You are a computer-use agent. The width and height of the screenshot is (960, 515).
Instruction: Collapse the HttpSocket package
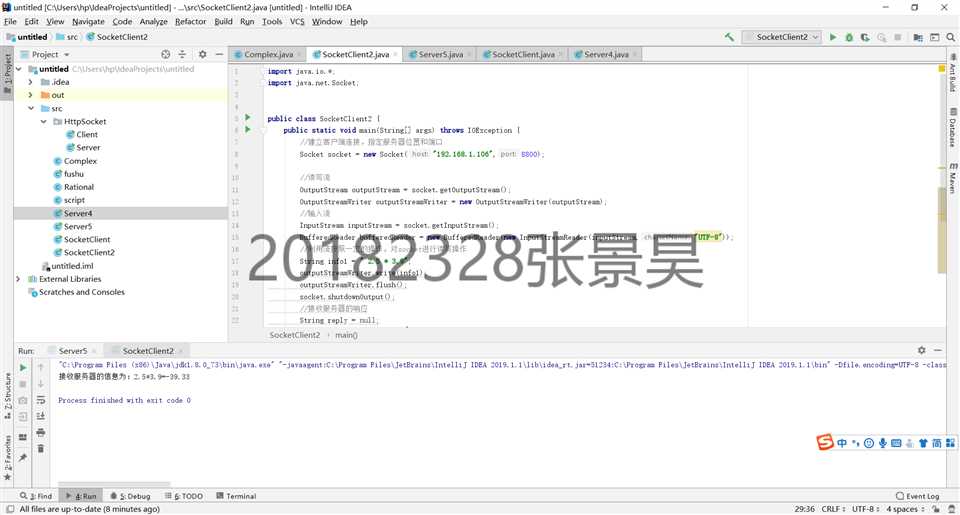coord(43,121)
